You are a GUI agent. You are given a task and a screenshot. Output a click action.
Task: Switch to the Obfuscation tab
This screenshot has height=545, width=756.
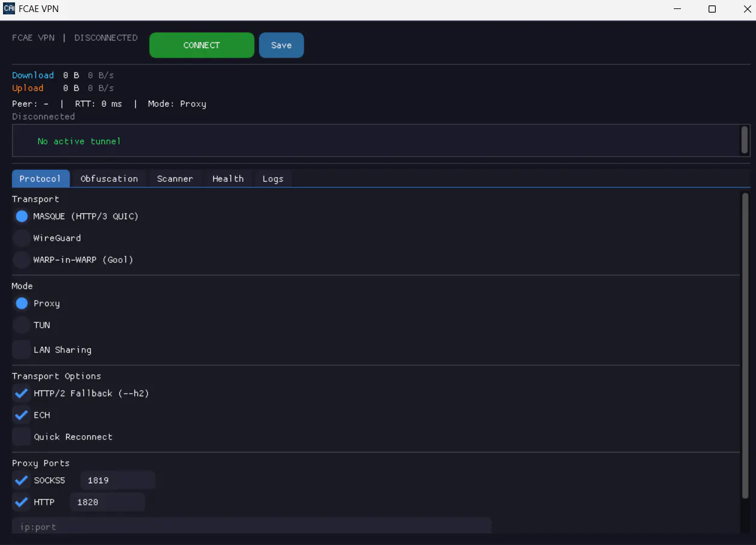pos(109,178)
